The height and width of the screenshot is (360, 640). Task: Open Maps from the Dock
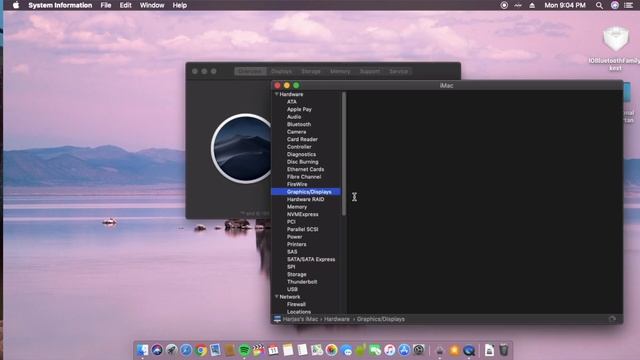pyautogui.click(x=317, y=350)
